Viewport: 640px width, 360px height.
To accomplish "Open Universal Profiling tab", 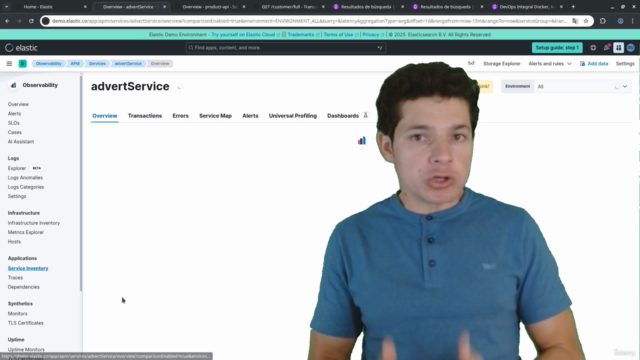I will coord(293,116).
